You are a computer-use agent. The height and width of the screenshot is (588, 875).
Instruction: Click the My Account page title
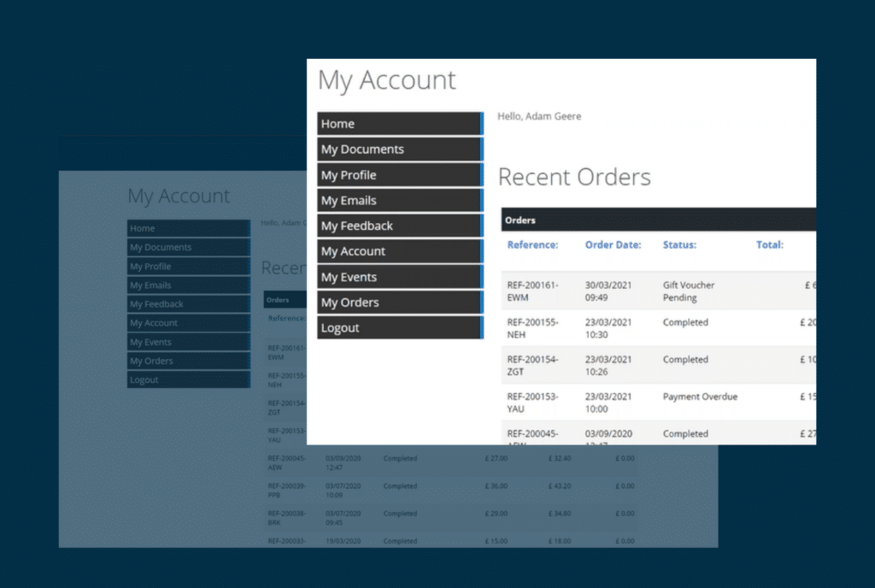pyautogui.click(x=387, y=80)
